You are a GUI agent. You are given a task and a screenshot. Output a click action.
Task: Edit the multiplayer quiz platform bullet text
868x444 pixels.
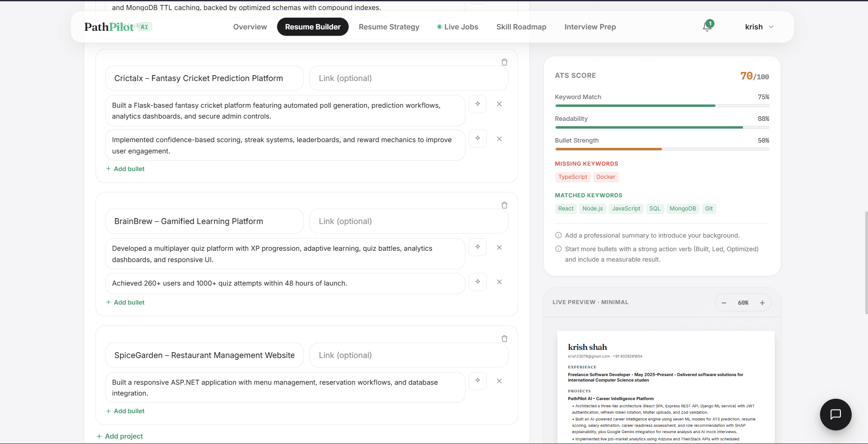285,254
